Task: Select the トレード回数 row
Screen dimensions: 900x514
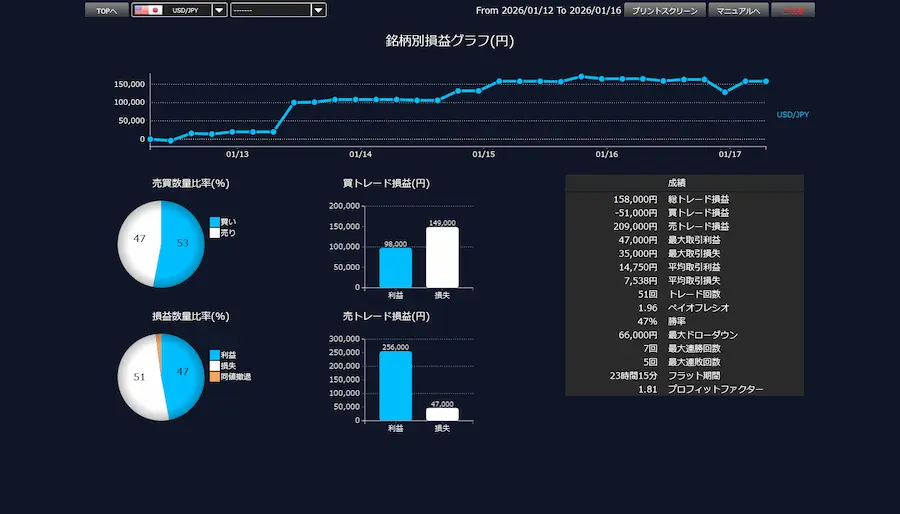Action: coord(684,294)
